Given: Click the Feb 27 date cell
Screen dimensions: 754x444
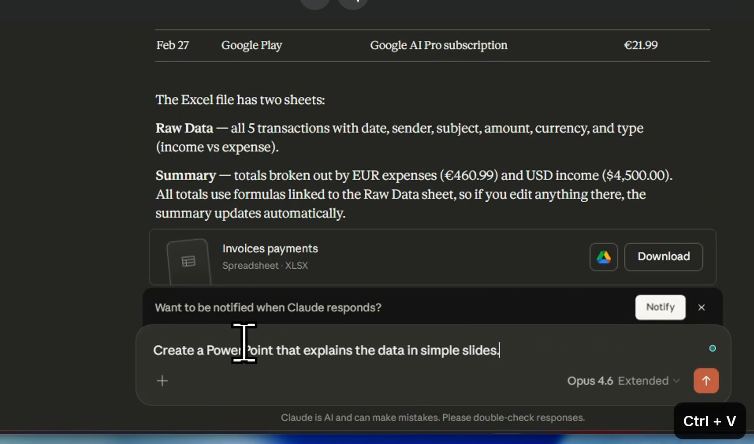Looking at the screenshot, I should [x=173, y=45].
